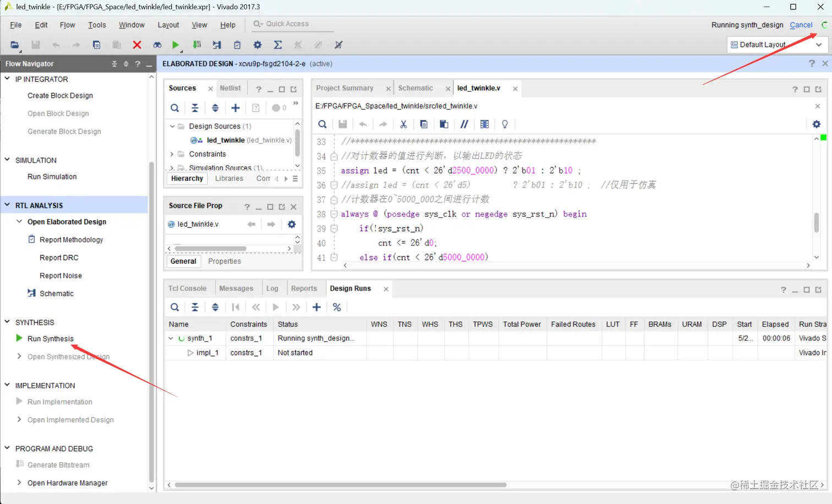
Task: Open the Window menu
Action: pyautogui.click(x=132, y=25)
